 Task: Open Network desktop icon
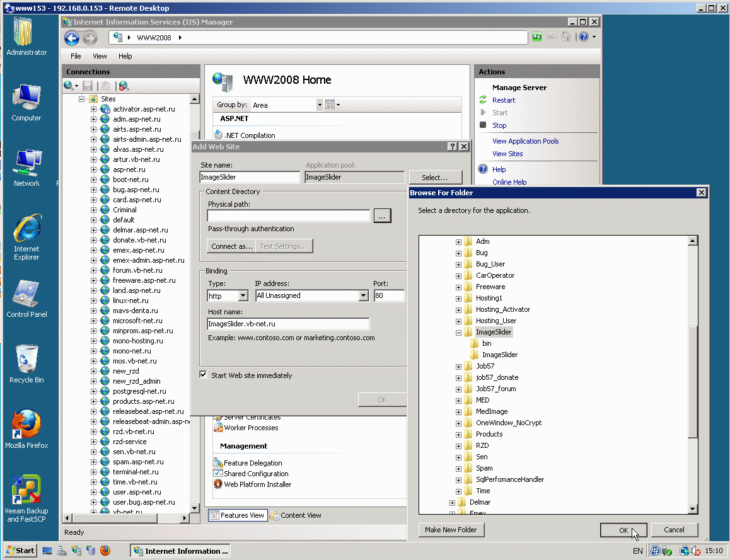tap(26, 168)
